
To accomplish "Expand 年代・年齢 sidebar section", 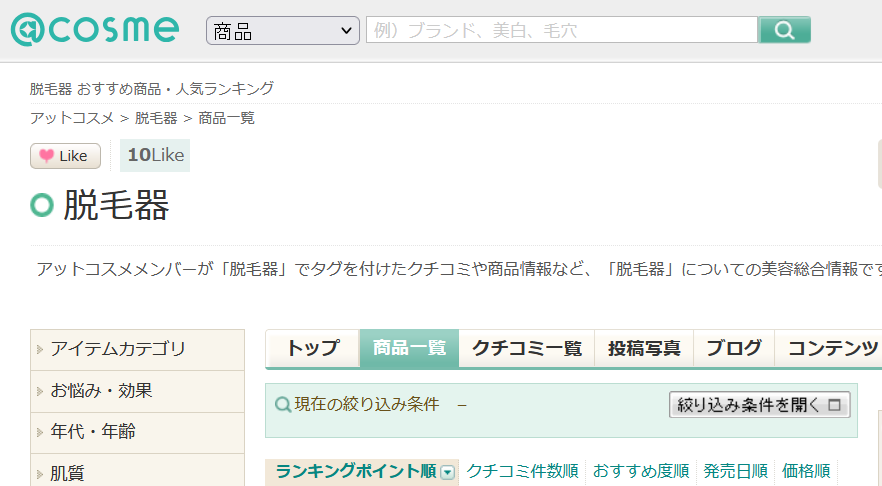I will [x=93, y=432].
